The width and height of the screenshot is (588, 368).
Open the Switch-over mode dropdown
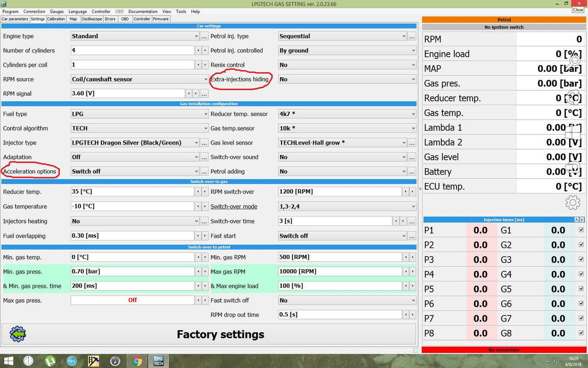pyautogui.click(x=347, y=207)
